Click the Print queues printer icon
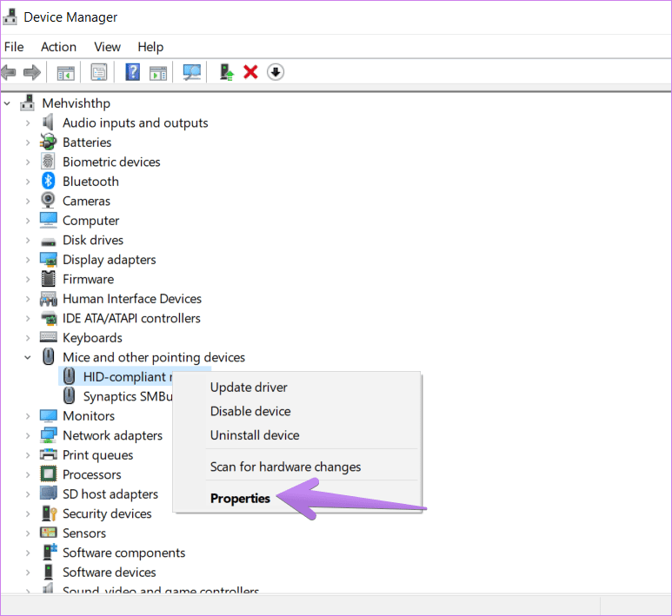672x616 pixels. 48,454
